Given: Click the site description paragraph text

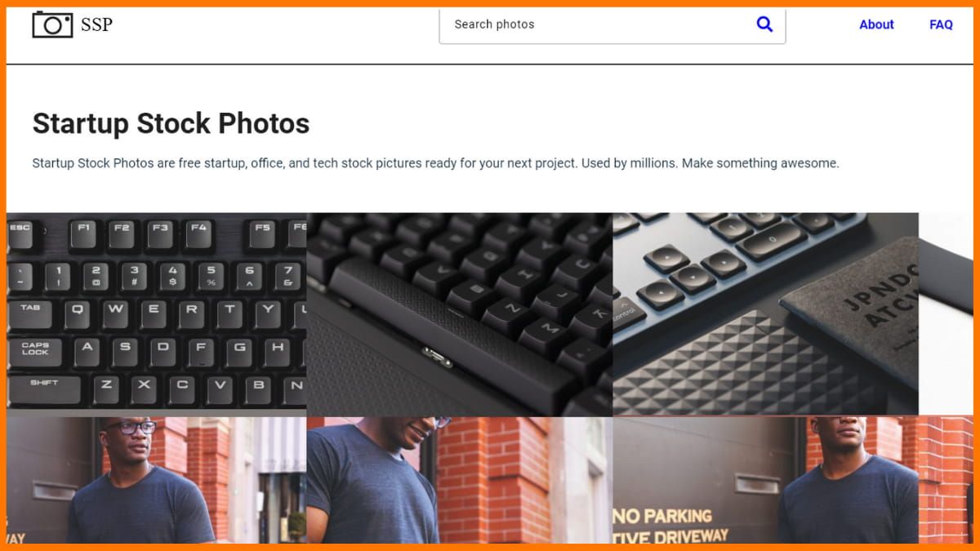Looking at the screenshot, I should click(x=435, y=163).
